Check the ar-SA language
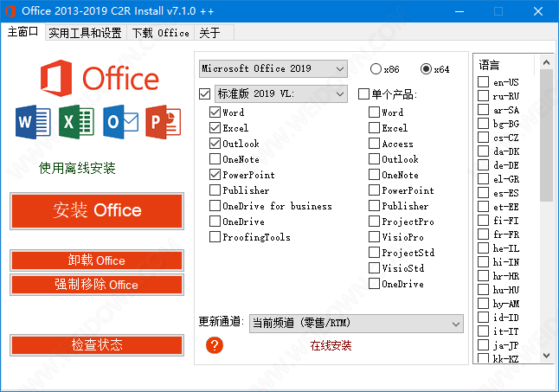This screenshot has width=559, height=392. 484,110
